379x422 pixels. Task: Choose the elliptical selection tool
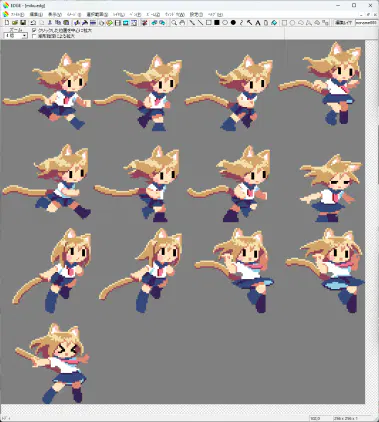(x=292, y=23)
